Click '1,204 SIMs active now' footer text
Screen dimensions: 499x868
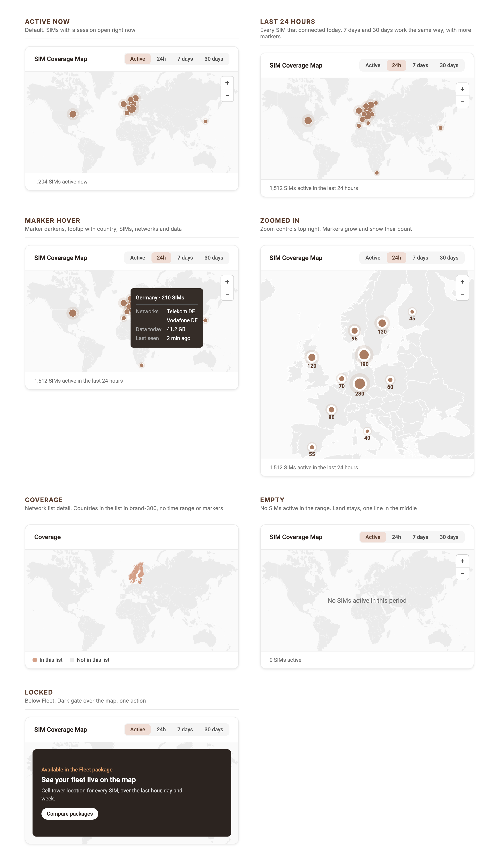[x=61, y=182]
